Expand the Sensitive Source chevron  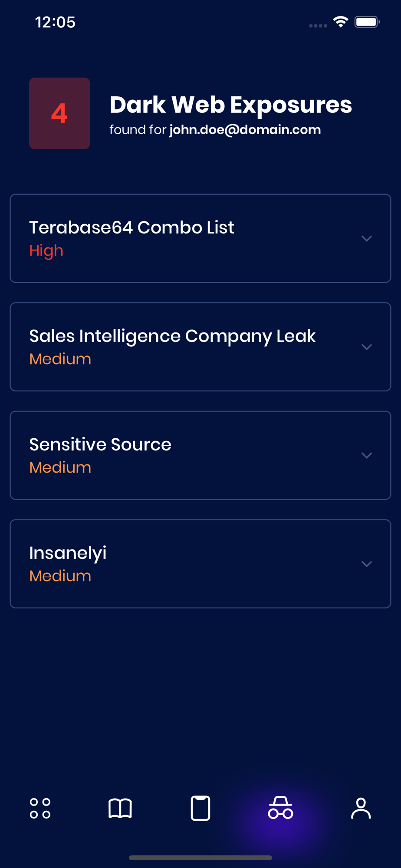coord(367,455)
